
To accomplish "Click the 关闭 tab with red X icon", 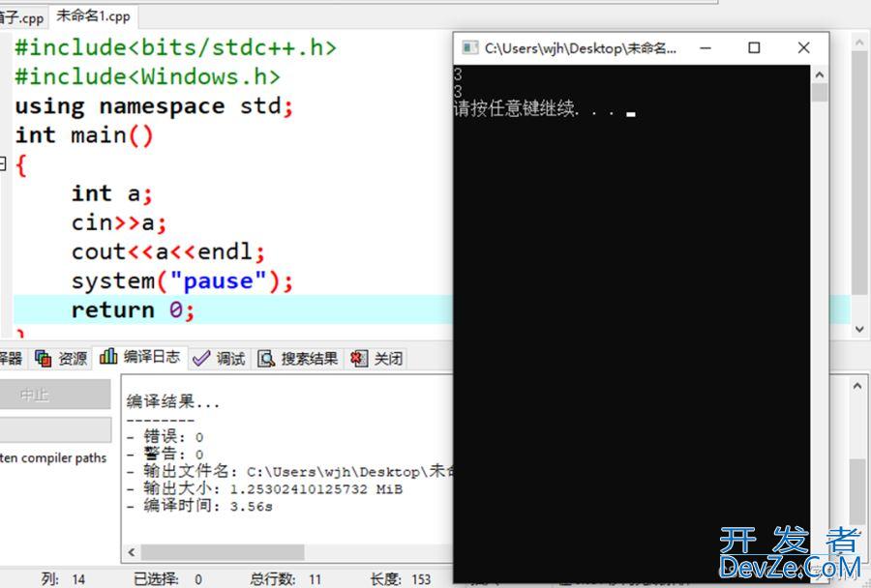I will click(x=376, y=358).
